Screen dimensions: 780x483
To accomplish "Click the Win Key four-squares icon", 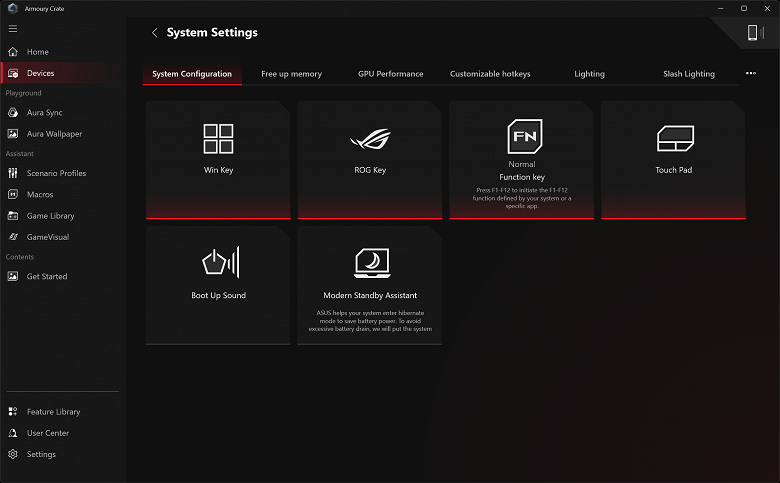I will click(x=218, y=138).
